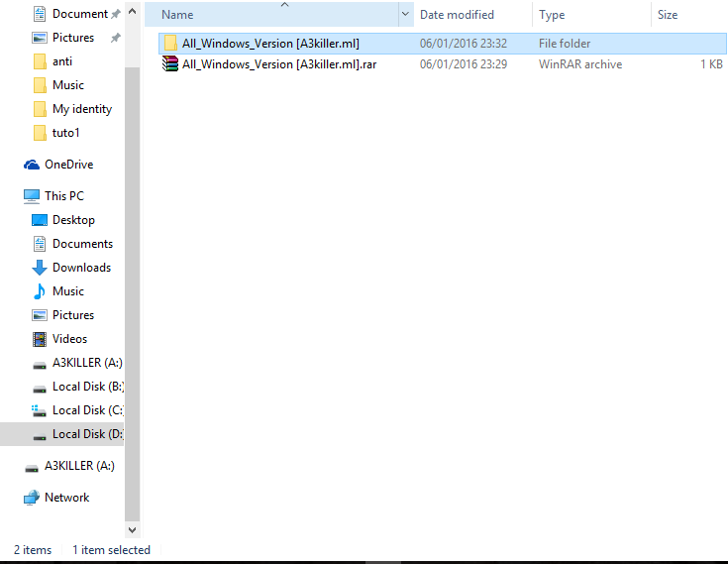
Task: Open the Name column filter dropdown
Action: [x=405, y=15]
